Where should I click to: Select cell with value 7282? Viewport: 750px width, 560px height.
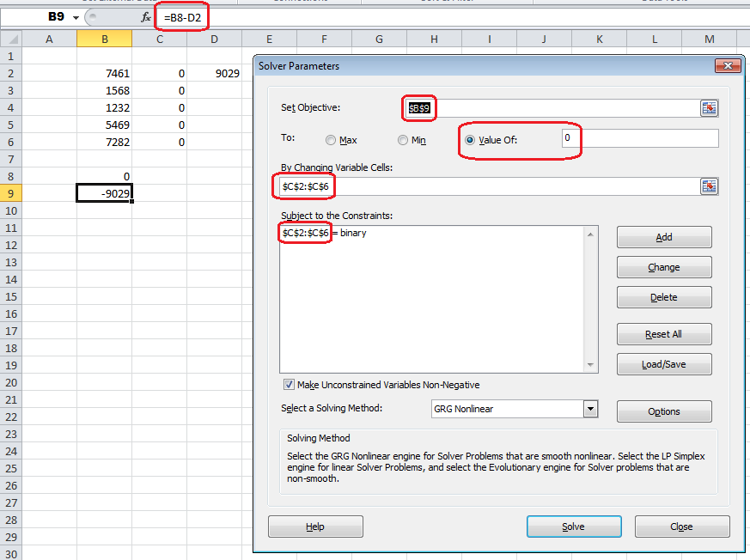tap(104, 143)
